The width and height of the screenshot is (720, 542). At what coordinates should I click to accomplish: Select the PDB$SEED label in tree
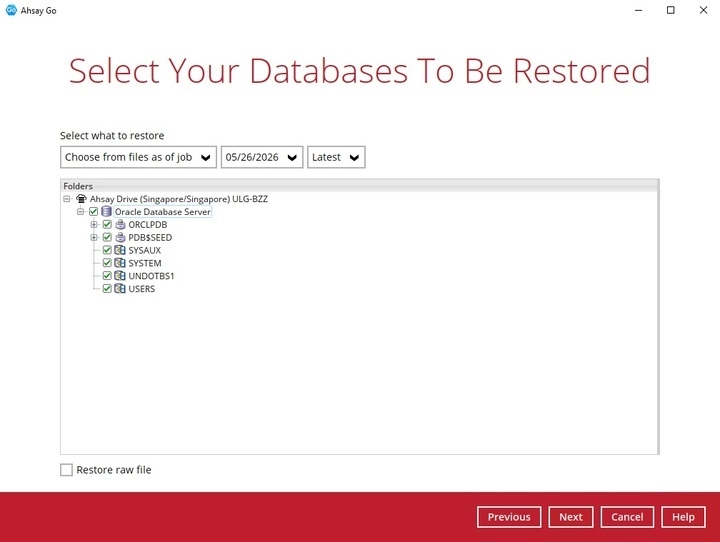point(150,237)
